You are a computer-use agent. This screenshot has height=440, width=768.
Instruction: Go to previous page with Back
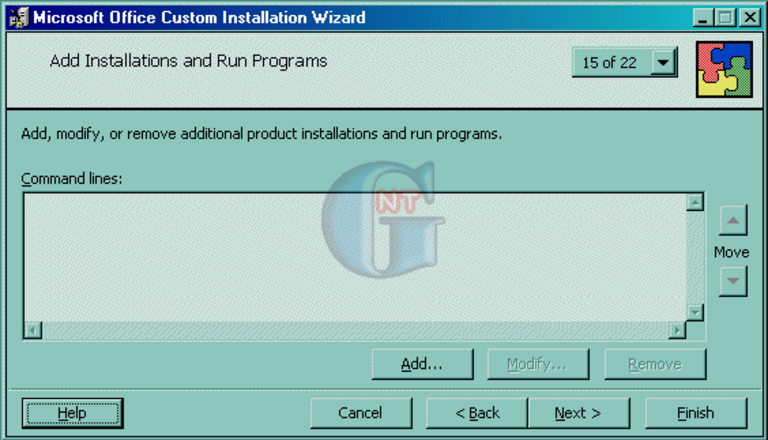[x=477, y=413]
